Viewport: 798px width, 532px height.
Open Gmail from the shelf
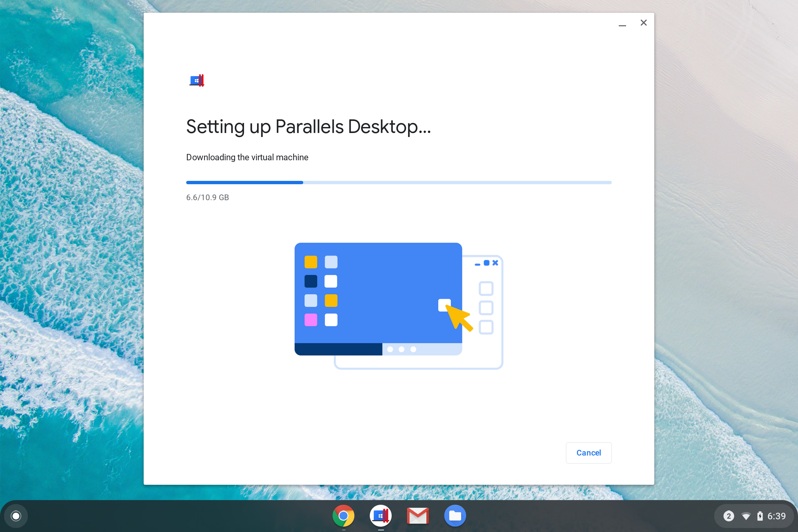[418, 516]
